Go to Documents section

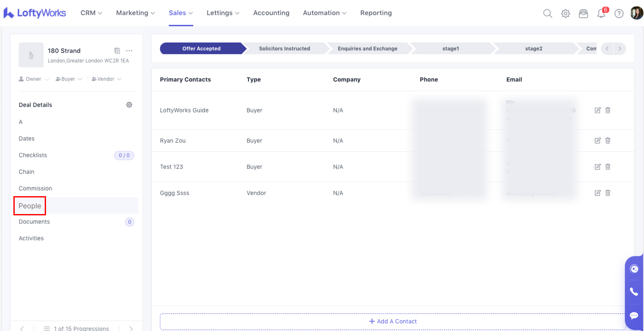coord(34,222)
